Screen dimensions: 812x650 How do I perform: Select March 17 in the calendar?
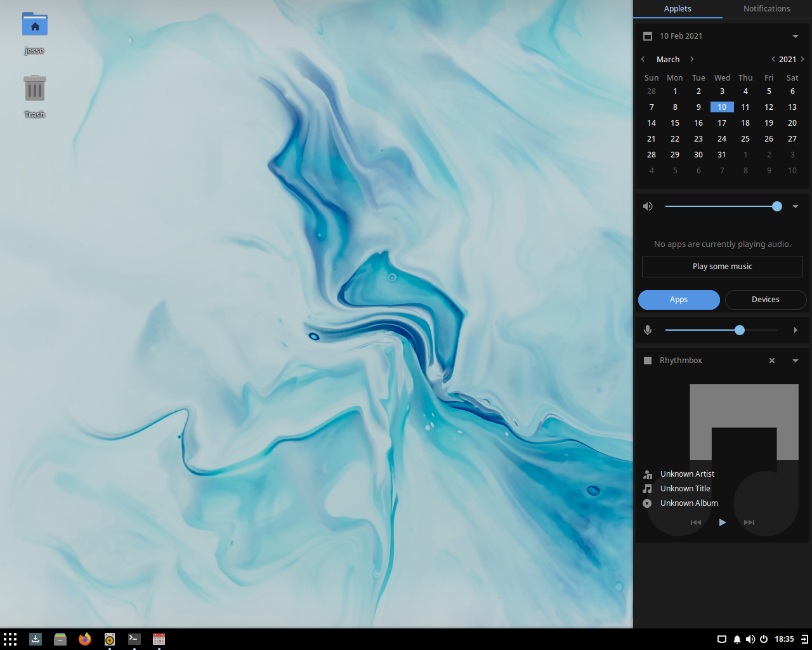(x=722, y=123)
